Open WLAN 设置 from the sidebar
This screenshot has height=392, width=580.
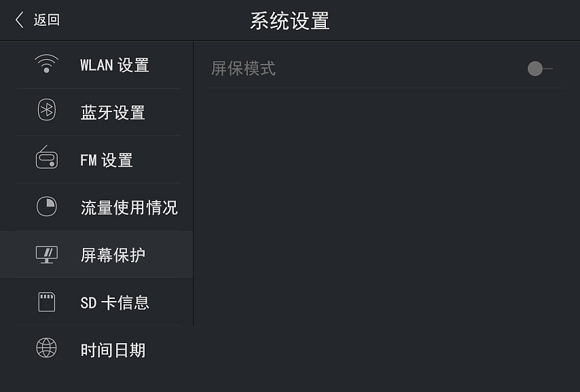coord(114,65)
